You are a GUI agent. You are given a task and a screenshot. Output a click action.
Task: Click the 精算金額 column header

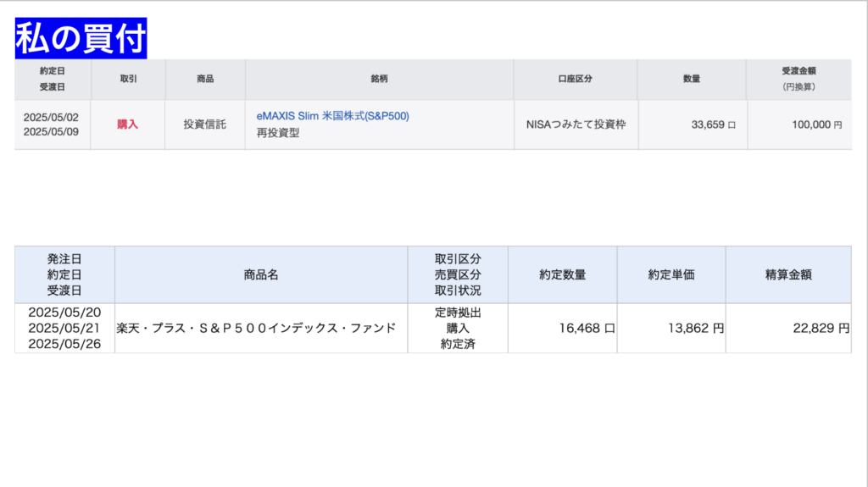[x=788, y=274]
